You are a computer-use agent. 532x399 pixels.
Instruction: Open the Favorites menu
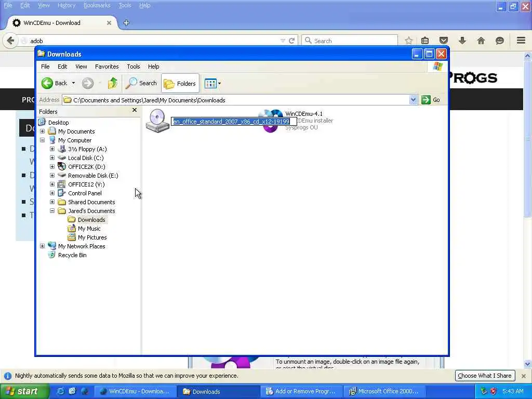(x=107, y=66)
